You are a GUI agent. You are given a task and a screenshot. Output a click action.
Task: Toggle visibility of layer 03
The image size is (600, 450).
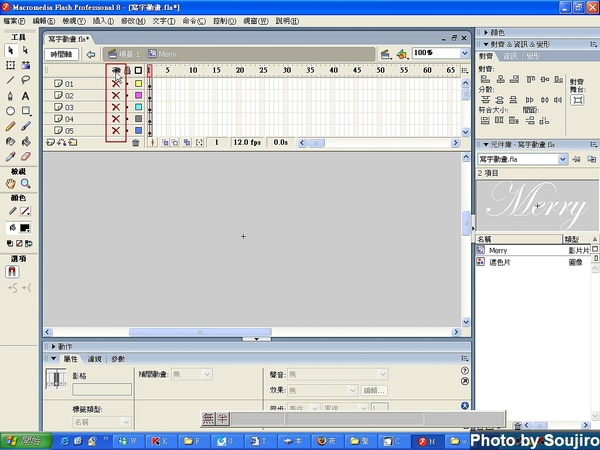[116, 107]
